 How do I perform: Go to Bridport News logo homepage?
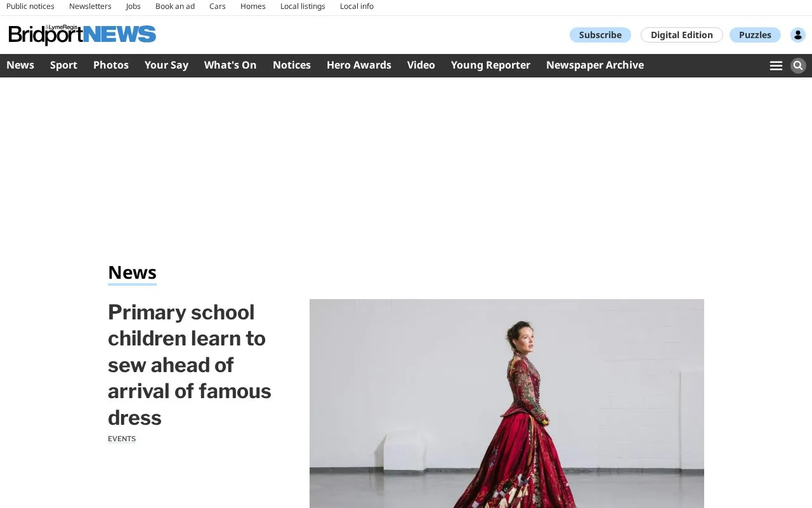click(82, 35)
